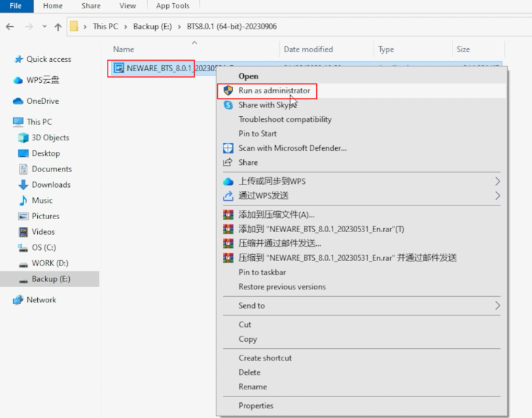532x418 pixels.
Task: Sort files by Name column
Action: 123,50
